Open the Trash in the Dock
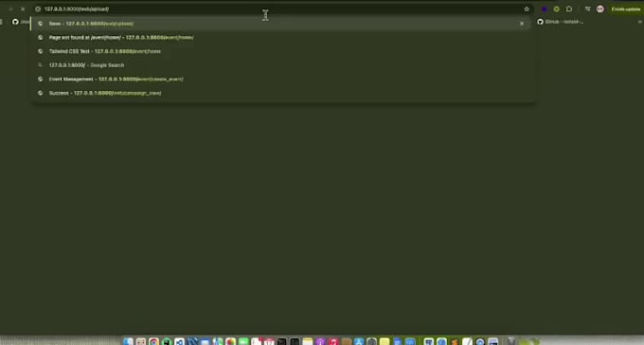Viewport: 644px width, 345px height. coord(510,341)
